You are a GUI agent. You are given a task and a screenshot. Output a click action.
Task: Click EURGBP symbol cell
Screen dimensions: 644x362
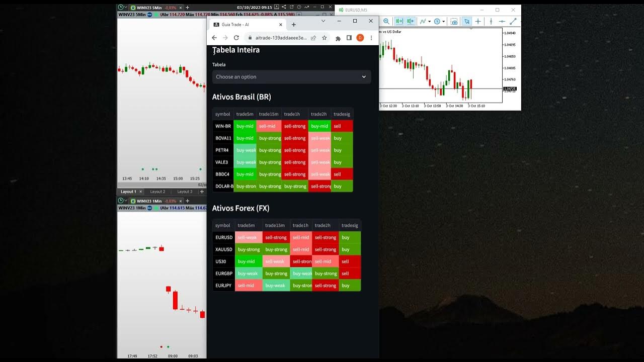[x=224, y=274]
